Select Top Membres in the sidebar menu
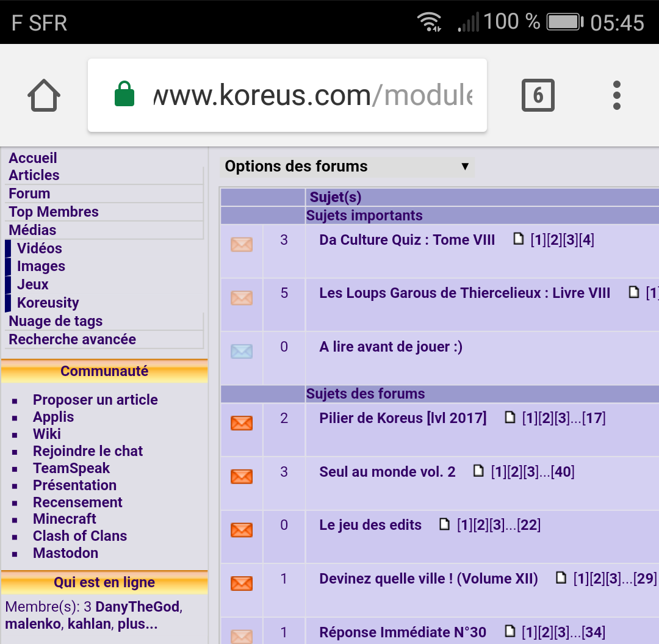The width and height of the screenshot is (659, 644). click(54, 212)
